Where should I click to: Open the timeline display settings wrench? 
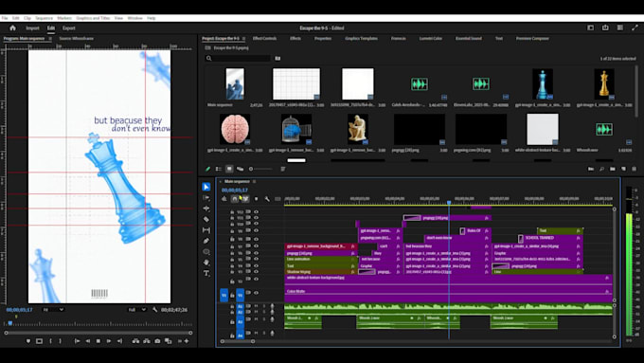coord(267,199)
